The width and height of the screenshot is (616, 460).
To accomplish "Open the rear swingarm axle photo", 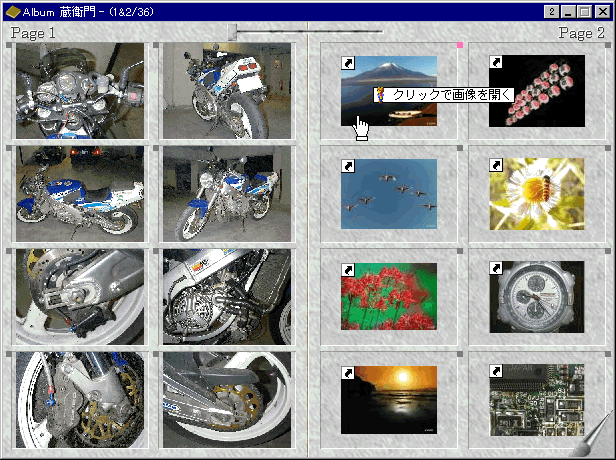I will [x=80, y=297].
